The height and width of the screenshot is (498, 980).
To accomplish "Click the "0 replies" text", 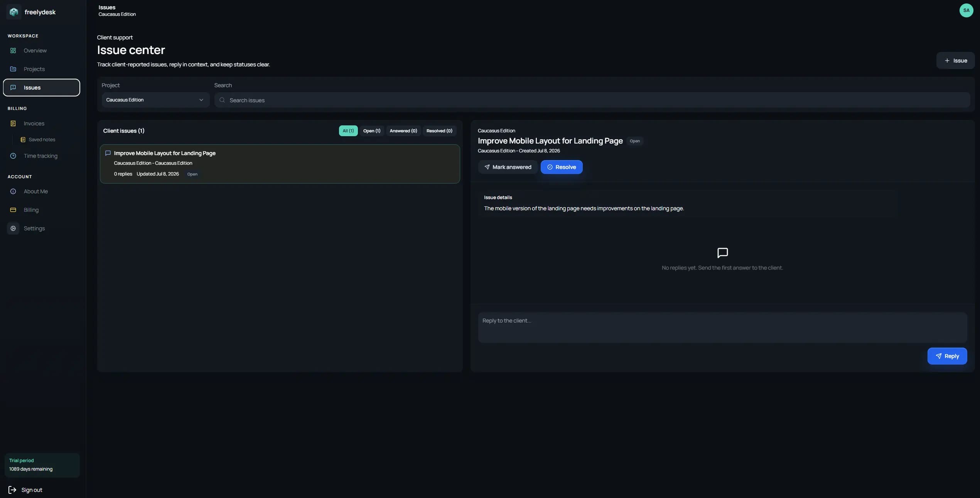I will (123, 174).
